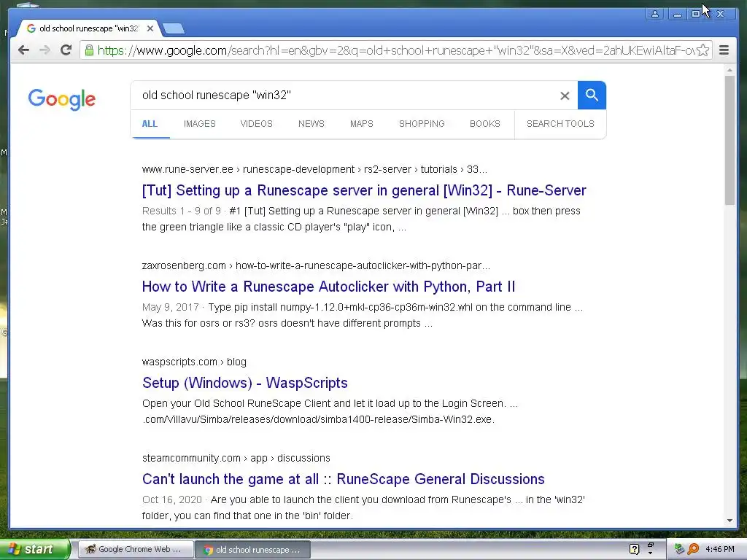Switch to the MAPS tab
The width and height of the screenshot is (747, 560).
[362, 124]
